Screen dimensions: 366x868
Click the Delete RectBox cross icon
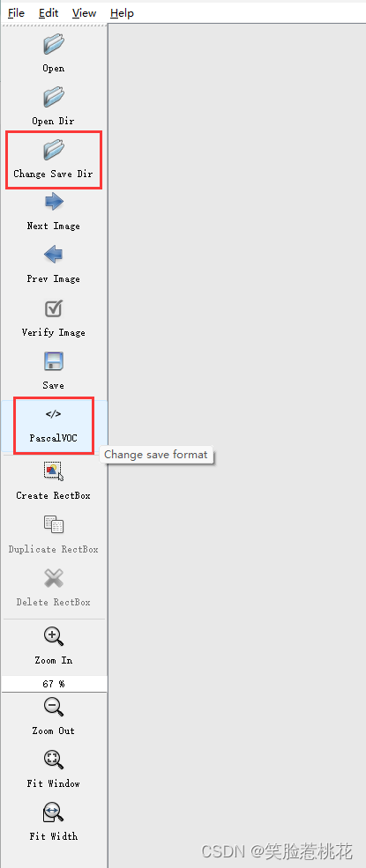pyautogui.click(x=54, y=578)
